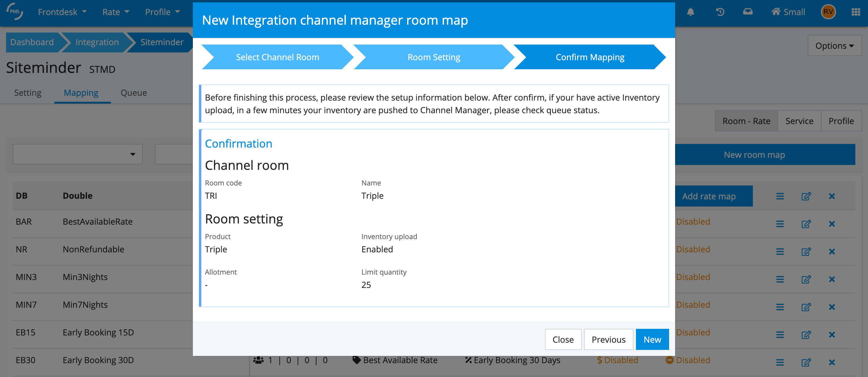Delete the NonRefundable rate mapping
868x377 pixels.
click(x=832, y=251)
